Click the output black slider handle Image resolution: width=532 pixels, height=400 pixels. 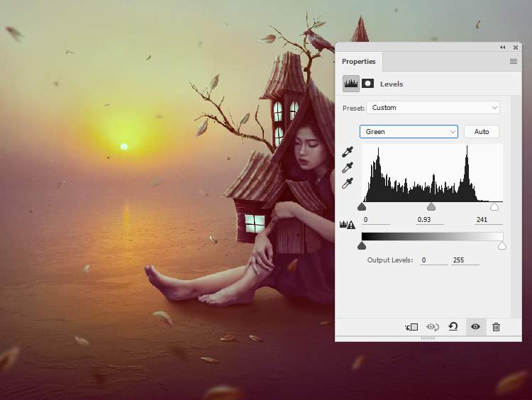pyautogui.click(x=362, y=245)
